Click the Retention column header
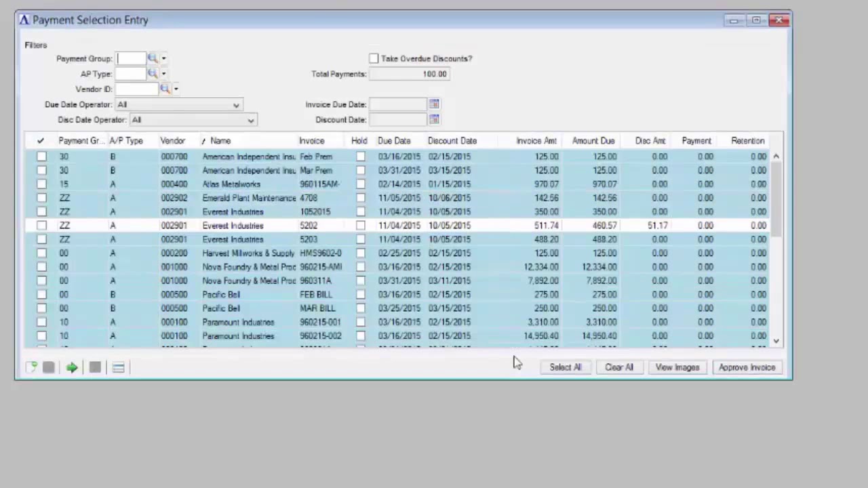Image resolution: width=868 pixels, height=488 pixels. point(747,141)
